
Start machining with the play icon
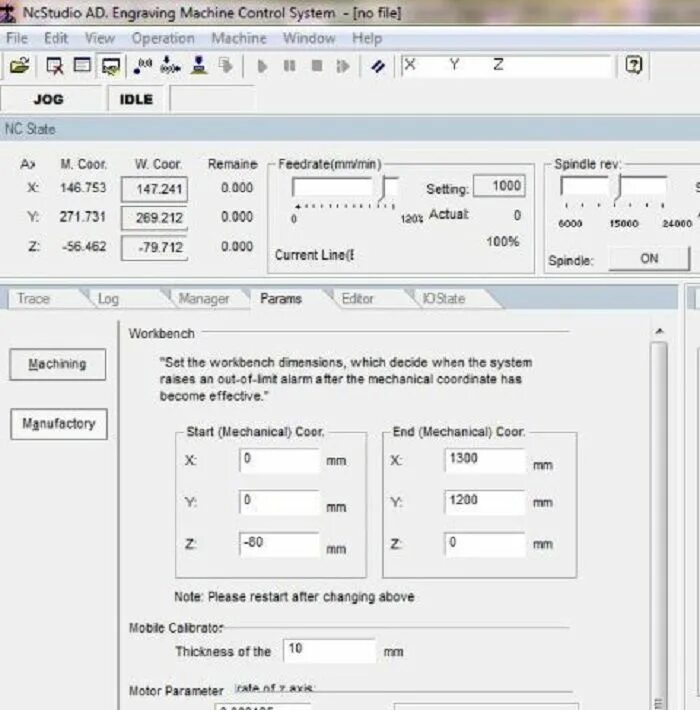click(x=262, y=67)
